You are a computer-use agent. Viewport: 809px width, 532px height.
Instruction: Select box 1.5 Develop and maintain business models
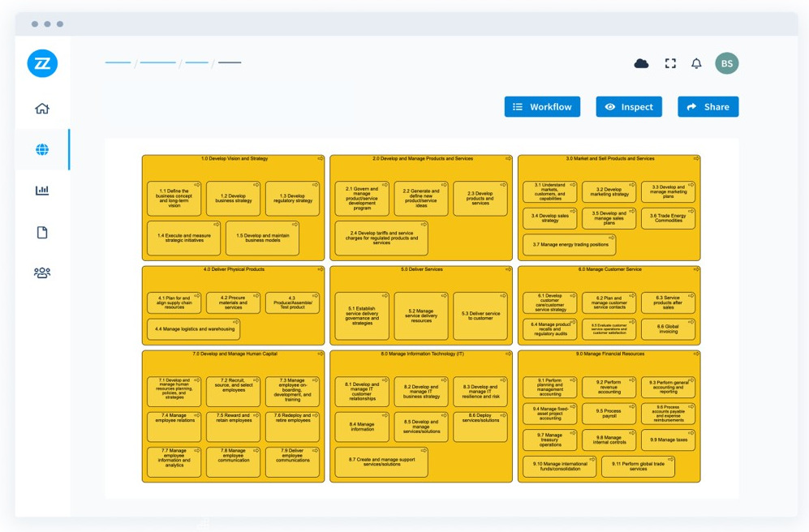(263, 238)
